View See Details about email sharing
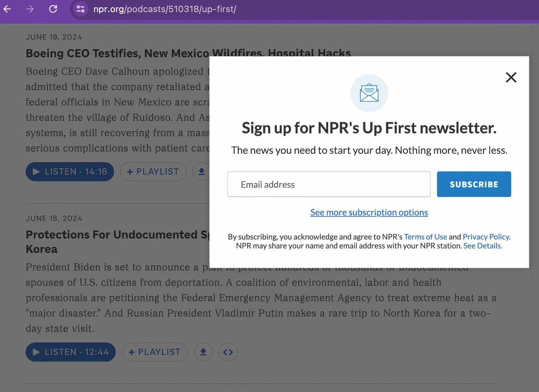Image resolution: width=539 pixels, height=392 pixels. coord(482,246)
